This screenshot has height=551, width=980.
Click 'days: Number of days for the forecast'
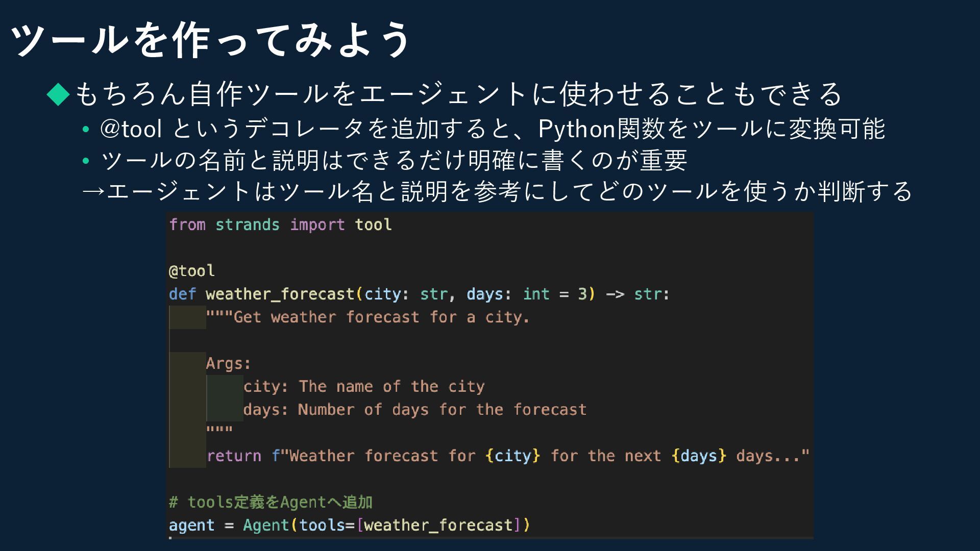coord(415,409)
